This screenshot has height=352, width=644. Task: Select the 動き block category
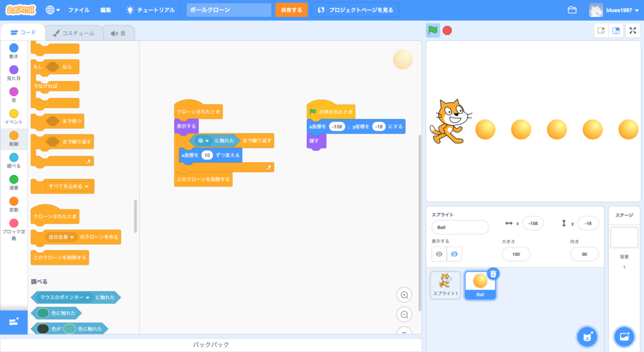pos(14,51)
